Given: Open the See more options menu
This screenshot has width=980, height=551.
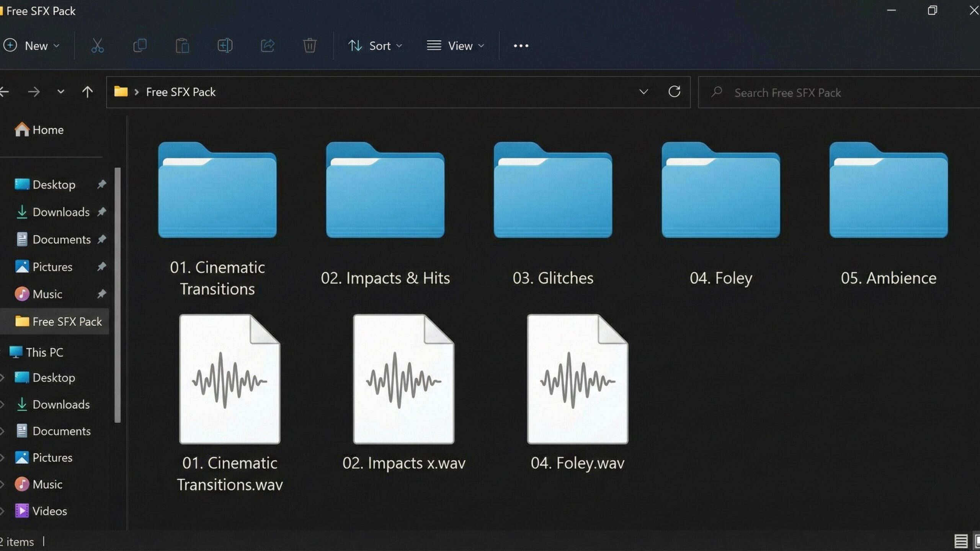Looking at the screenshot, I should point(521,46).
